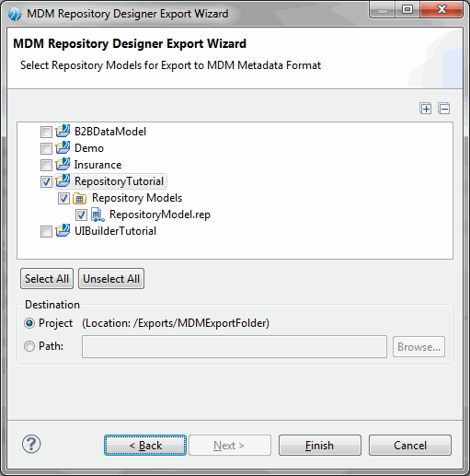Select the Insurance tree label
Image resolution: width=470 pixels, height=476 pixels.
(97, 165)
